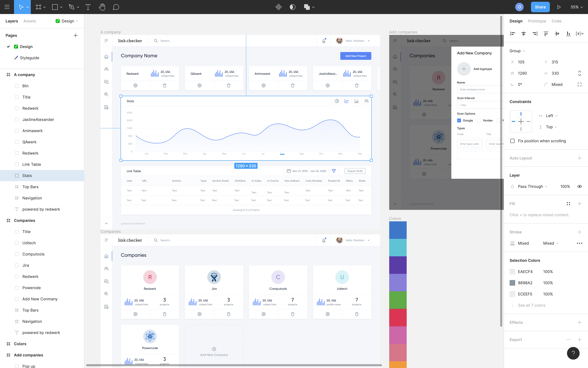Click the Boolean union icon

(x=307, y=7)
